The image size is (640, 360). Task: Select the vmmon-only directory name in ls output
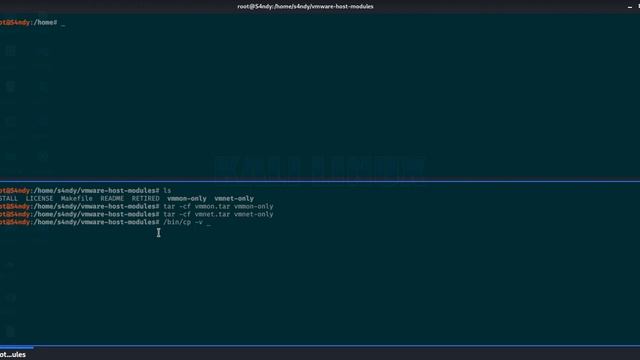coord(187,199)
